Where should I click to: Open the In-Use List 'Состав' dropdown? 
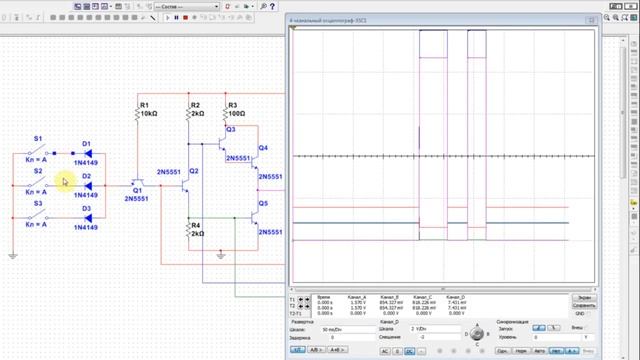187,7
